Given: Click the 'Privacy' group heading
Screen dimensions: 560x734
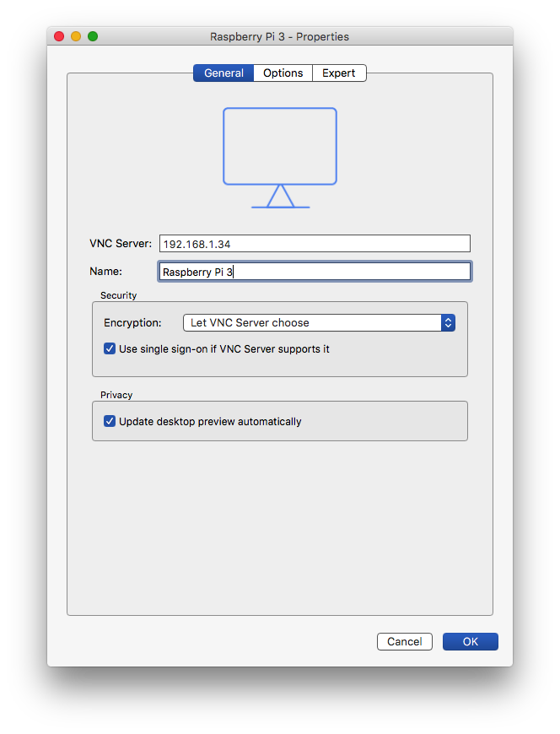Looking at the screenshot, I should tap(116, 395).
